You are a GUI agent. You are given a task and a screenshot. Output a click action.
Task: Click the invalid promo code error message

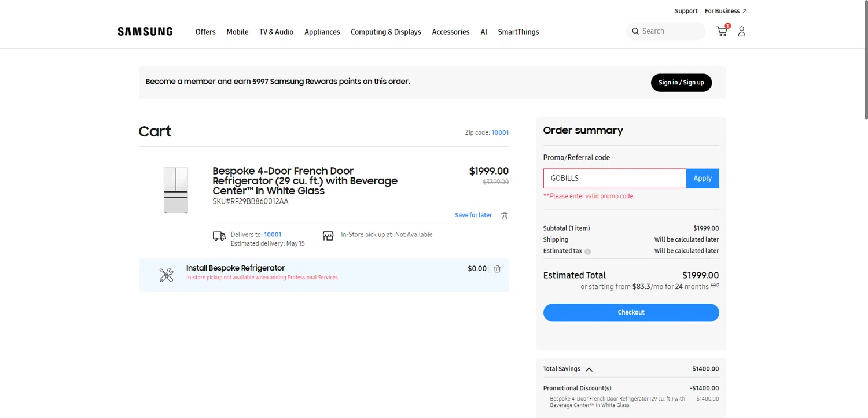click(x=589, y=197)
